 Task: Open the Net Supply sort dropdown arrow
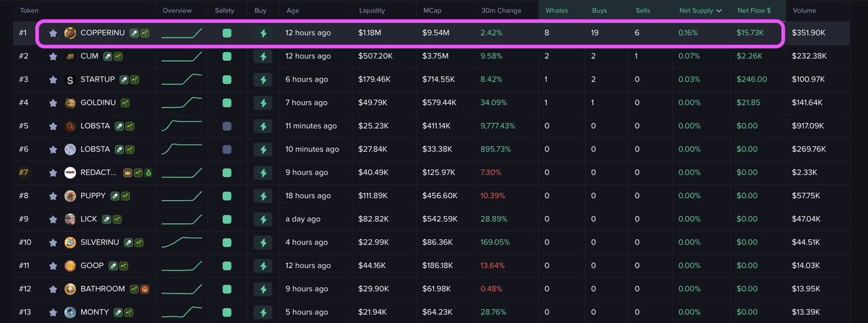(x=719, y=11)
